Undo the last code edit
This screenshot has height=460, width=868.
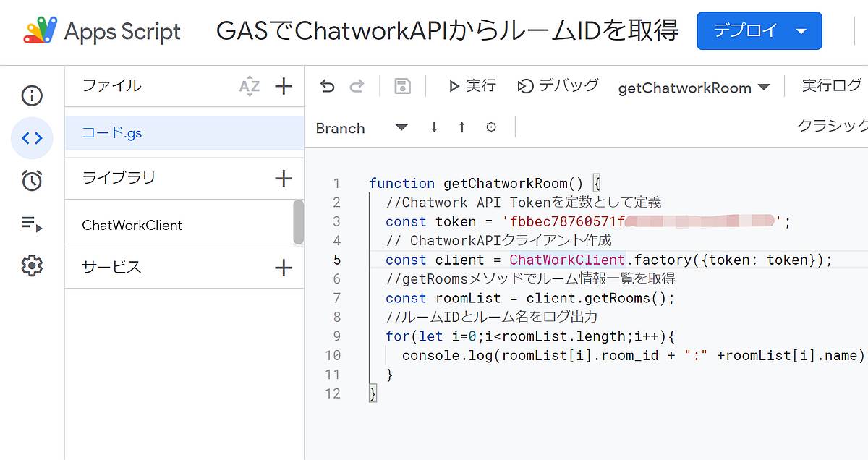(327, 86)
